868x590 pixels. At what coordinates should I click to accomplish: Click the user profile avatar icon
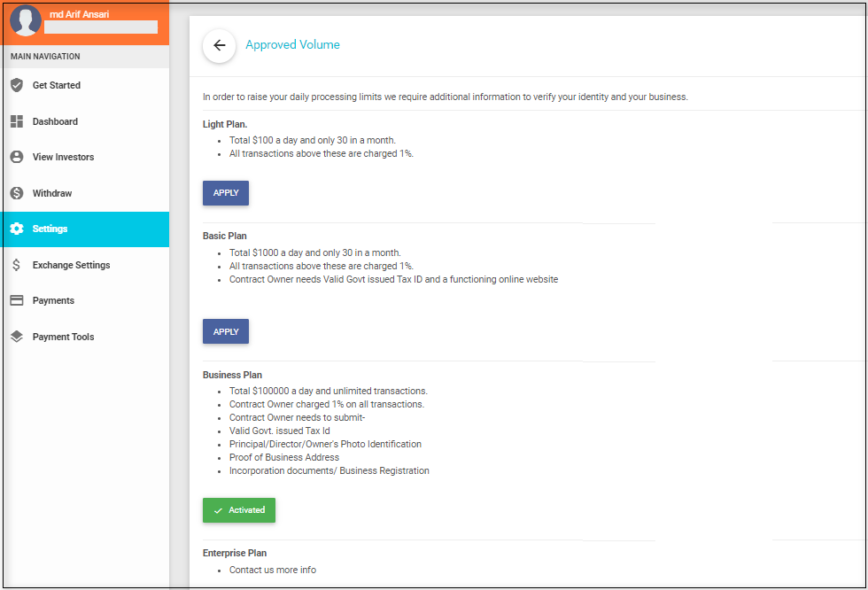coord(26,20)
